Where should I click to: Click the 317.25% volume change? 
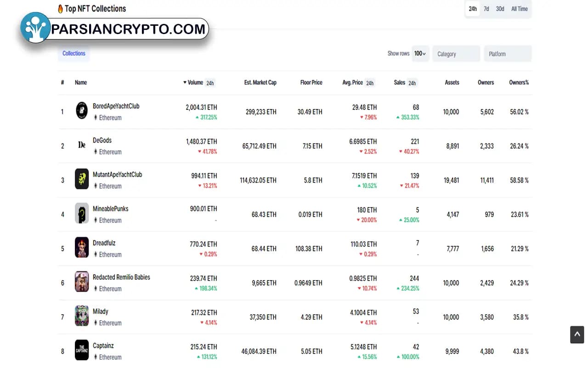pyautogui.click(x=206, y=118)
